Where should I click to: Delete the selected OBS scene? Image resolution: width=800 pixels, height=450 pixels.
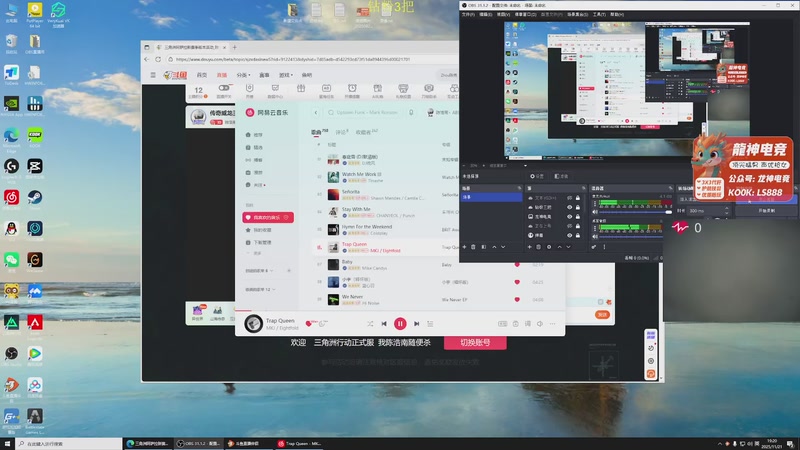click(473, 247)
